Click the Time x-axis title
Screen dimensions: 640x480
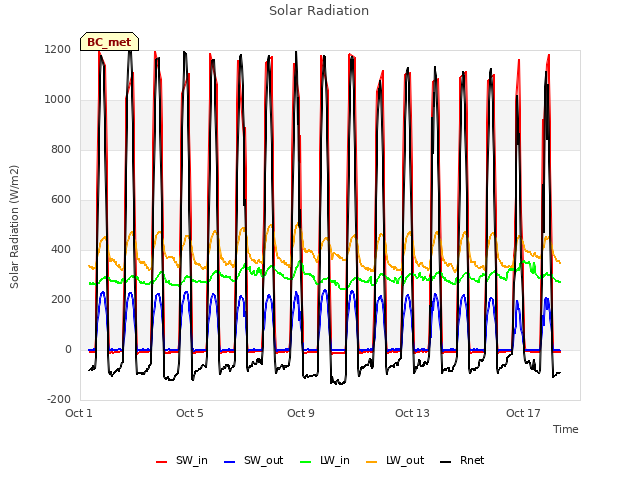pos(566,429)
